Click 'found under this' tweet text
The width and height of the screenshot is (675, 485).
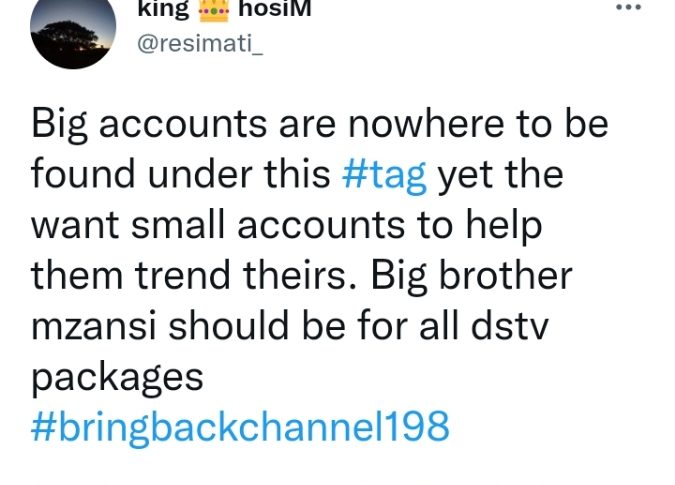click(x=181, y=174)
